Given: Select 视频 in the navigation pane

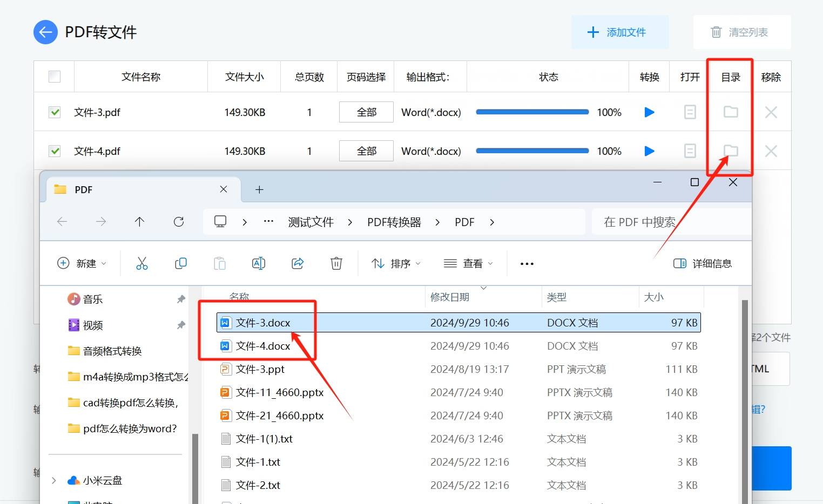Looking at the screenshot, I should click(92, 325).
